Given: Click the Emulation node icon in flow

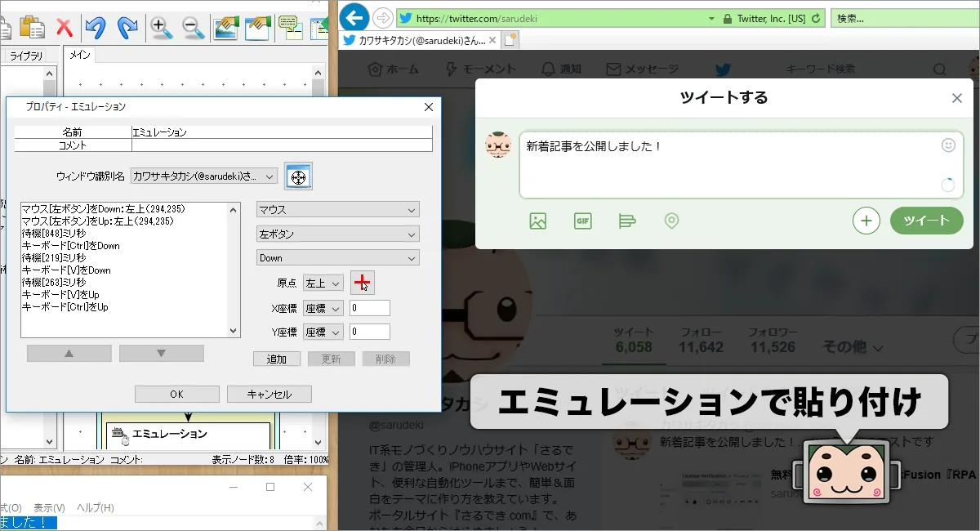Looking at the screenshot, I should [119, 435].
